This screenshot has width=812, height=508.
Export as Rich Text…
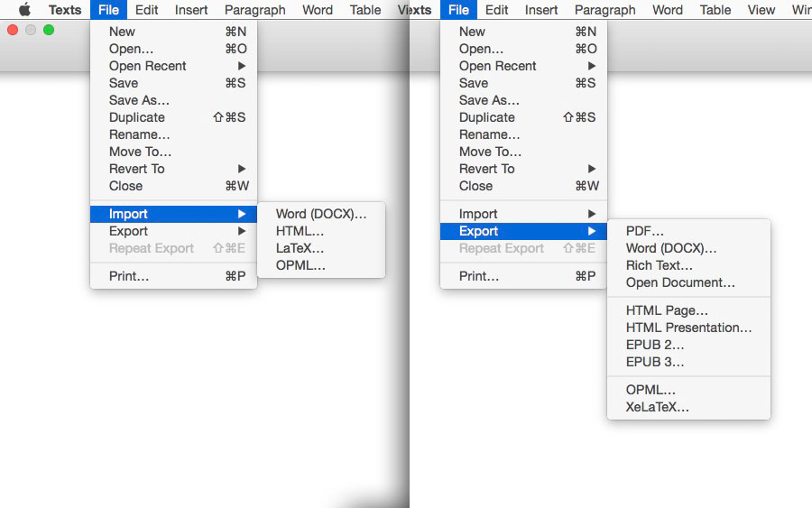(x=688, y=265)
